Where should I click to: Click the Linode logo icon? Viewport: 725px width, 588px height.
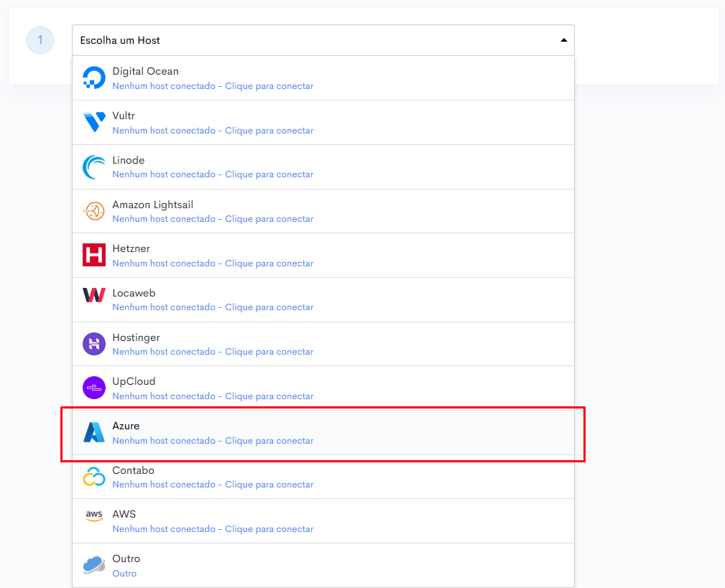coord(94,167)
